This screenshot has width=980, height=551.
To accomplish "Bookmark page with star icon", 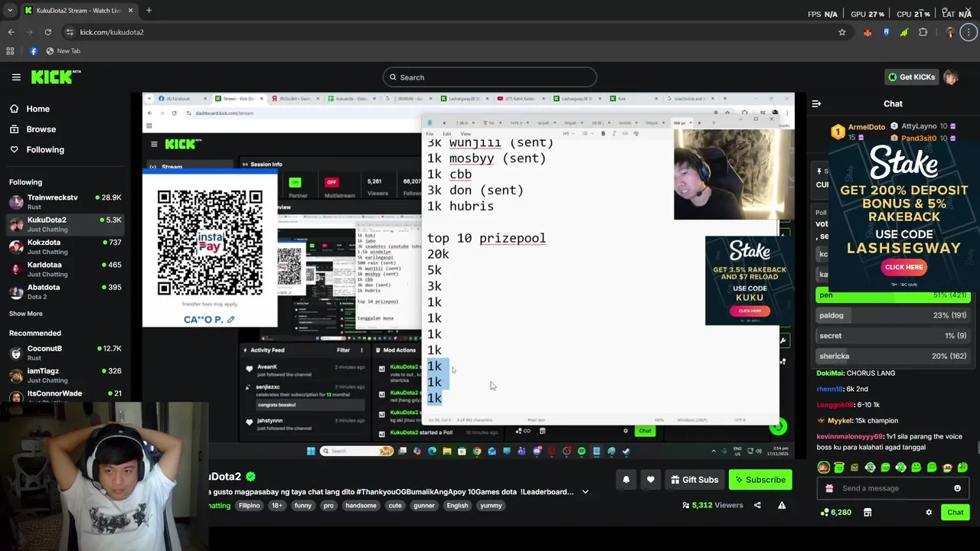I will click(842, 32).
